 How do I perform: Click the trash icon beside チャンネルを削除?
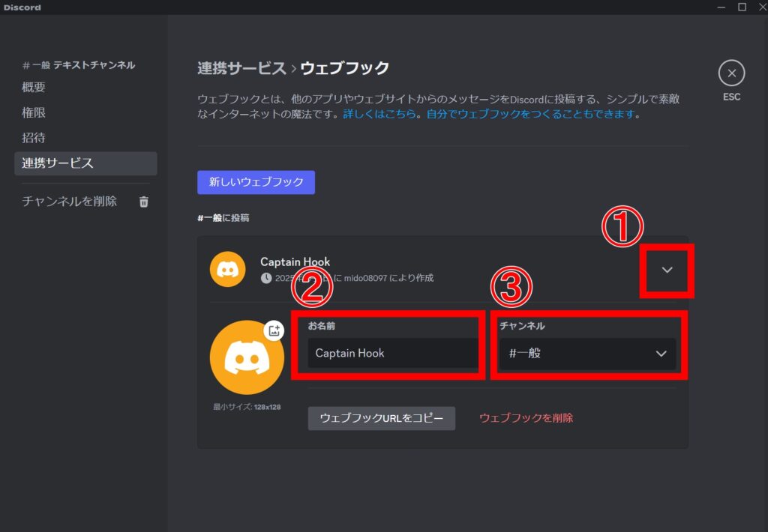[143, 202]
